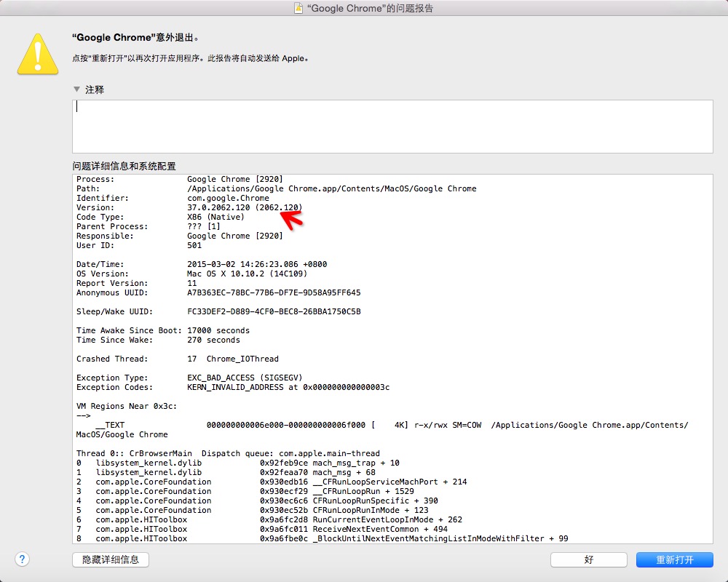The height and width of the screenshot is (582, 728).
Task: Click 'Mac OS X 10.10.2 (14C109)' text
Action: click(x=247, y=274)
